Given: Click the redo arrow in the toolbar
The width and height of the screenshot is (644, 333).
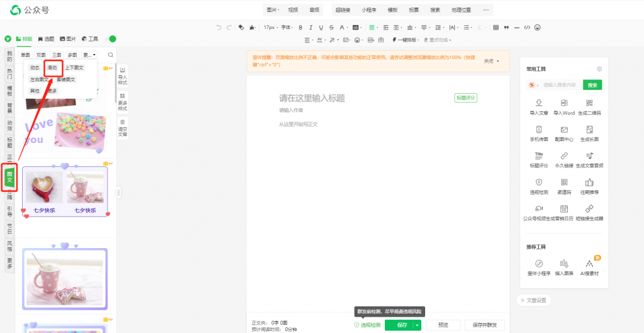Looking at the screenshot, I should pyautogui.click(x=229, y=28).
